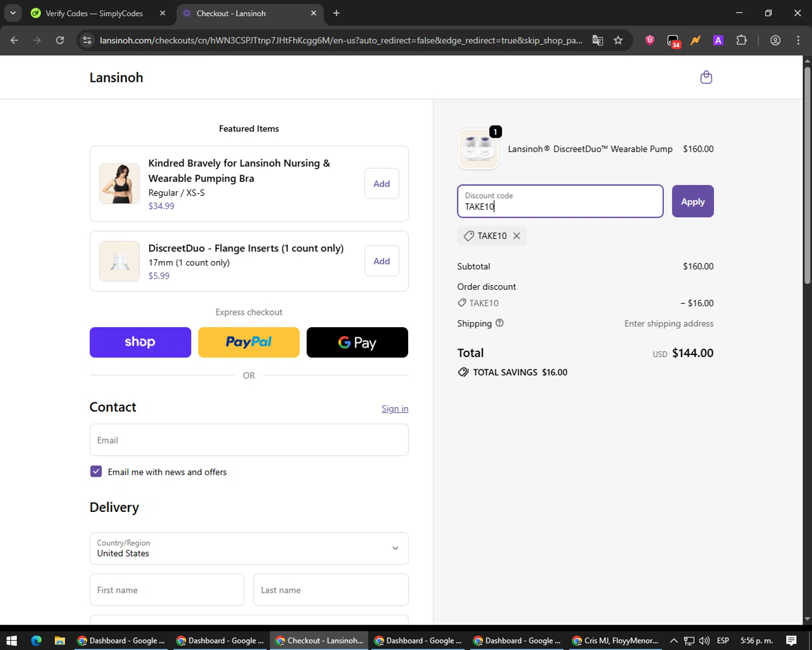Uncheck Email me with news and offers
This screenshot has height=650, width=812.
pos(96,471)
